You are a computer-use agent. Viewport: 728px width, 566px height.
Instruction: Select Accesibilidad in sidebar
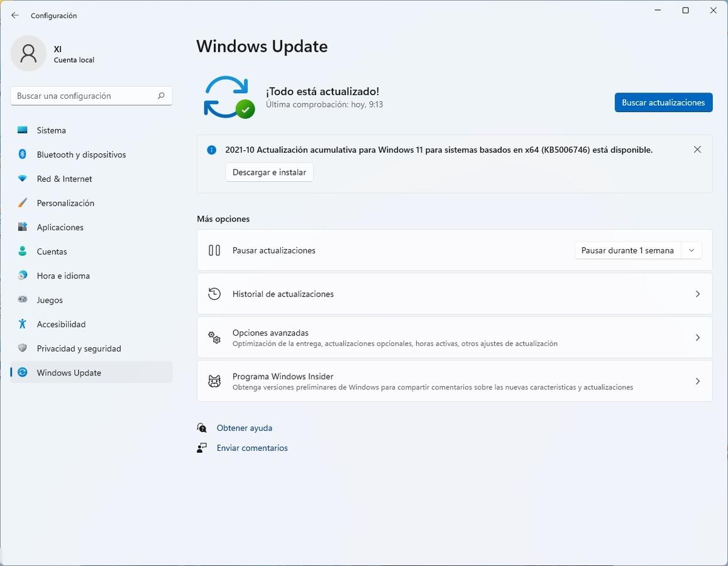(91, 324)
